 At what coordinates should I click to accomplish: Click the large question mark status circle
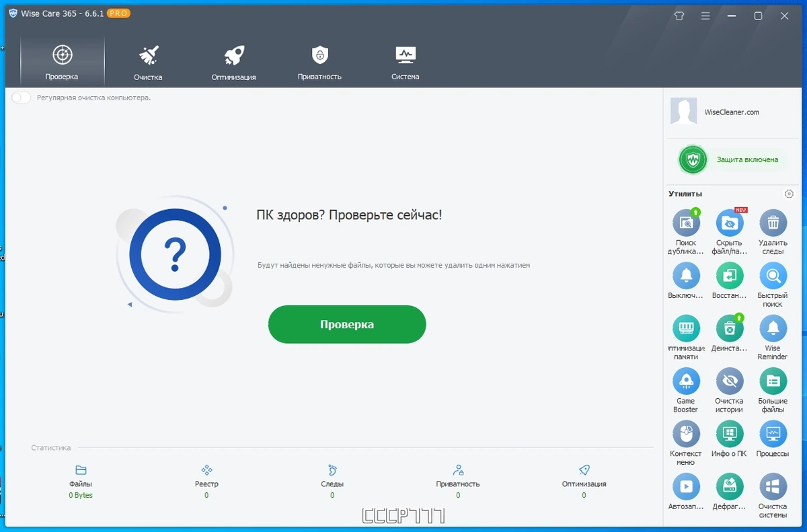coord(175,254)
